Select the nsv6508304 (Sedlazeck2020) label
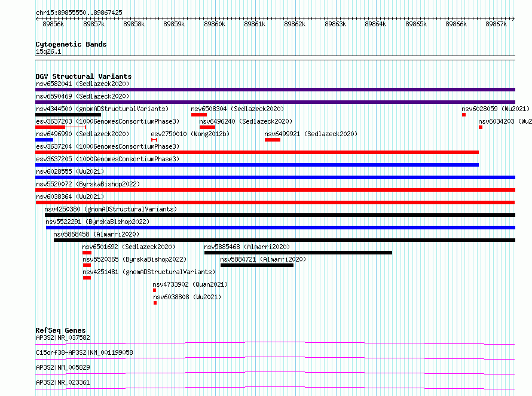 237,109
